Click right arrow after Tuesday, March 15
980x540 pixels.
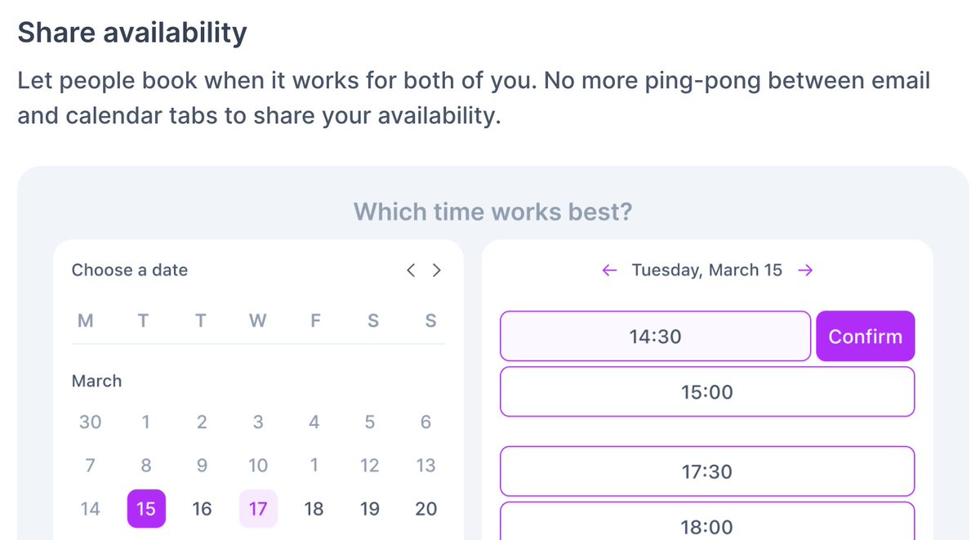[x=805, y=270]
